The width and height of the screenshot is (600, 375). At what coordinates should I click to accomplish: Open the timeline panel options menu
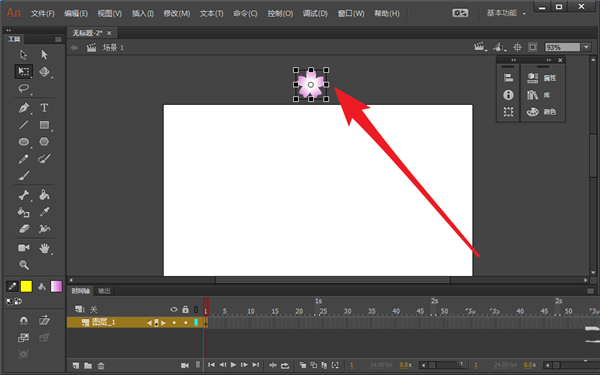(x=591, y=291)
